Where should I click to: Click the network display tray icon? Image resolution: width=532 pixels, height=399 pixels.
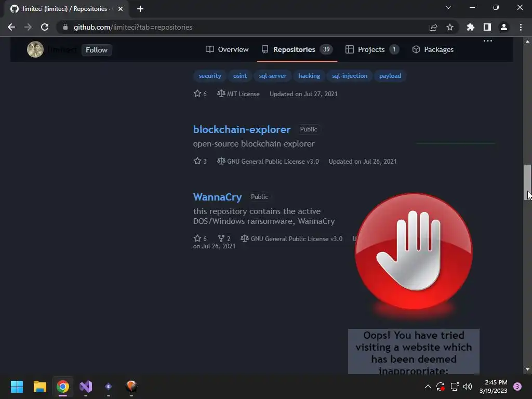pos(455,387)
